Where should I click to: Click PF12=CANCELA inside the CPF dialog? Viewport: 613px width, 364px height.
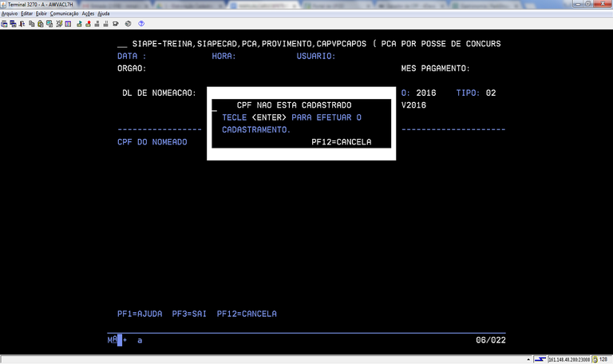coord(341,142)
